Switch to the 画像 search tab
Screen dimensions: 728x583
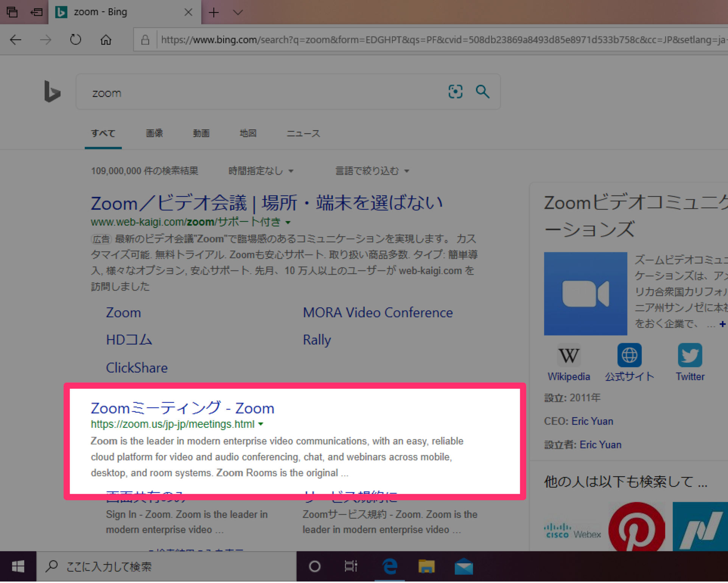(154, 133)
